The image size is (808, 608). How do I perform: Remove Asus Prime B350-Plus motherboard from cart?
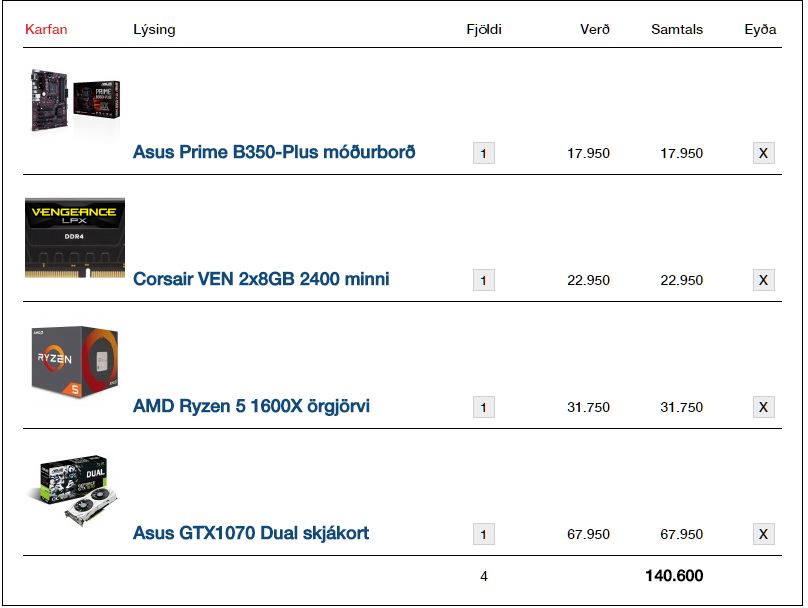763,153
